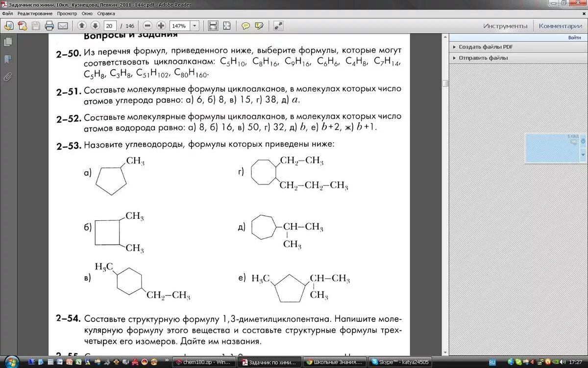Click the exercise number 2–52 in the page

tap(68, 119)
